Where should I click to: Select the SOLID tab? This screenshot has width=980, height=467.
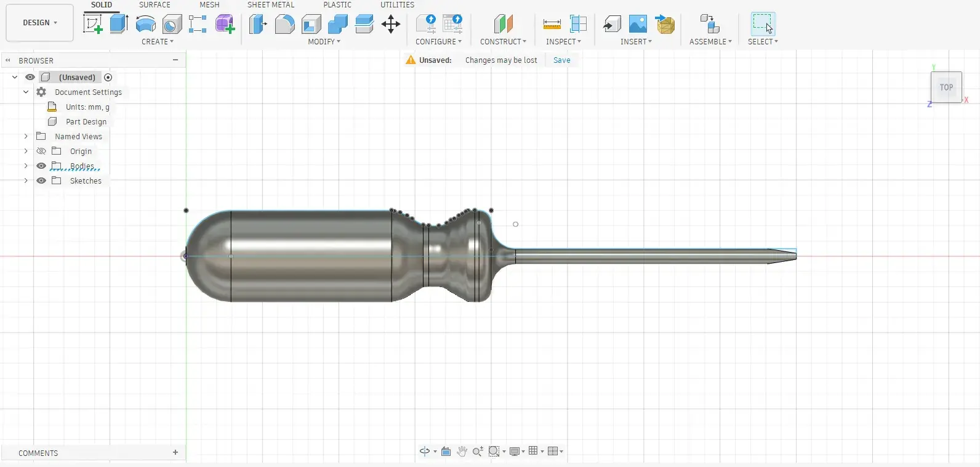point(102,4)
